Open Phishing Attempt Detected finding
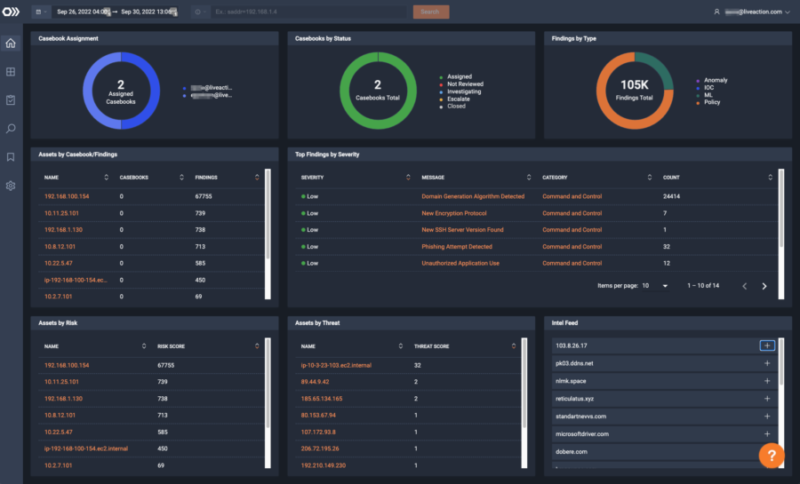800x484 pixels. click(x=457, y=247)
